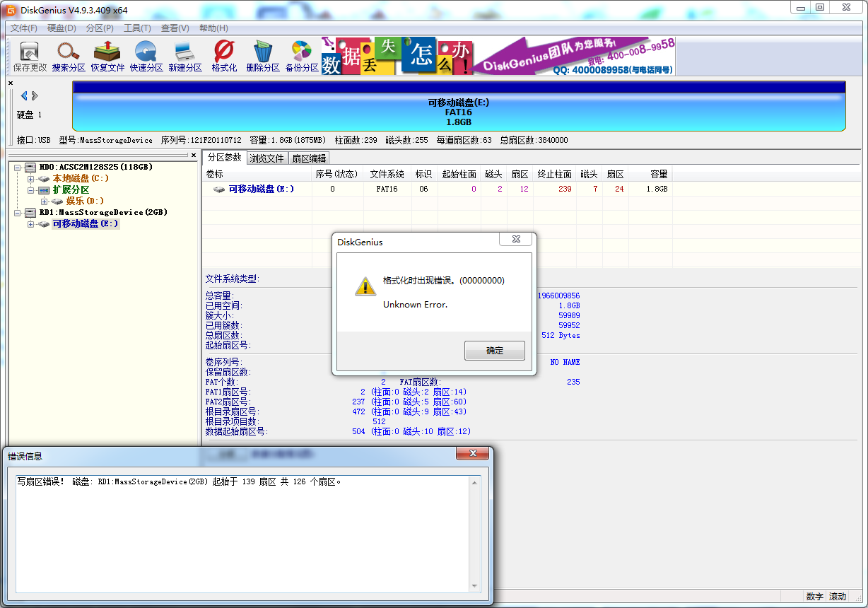Open the 硬盘(D) menu
The height and width of the screenshot is (608, 868).
[62, 28]
